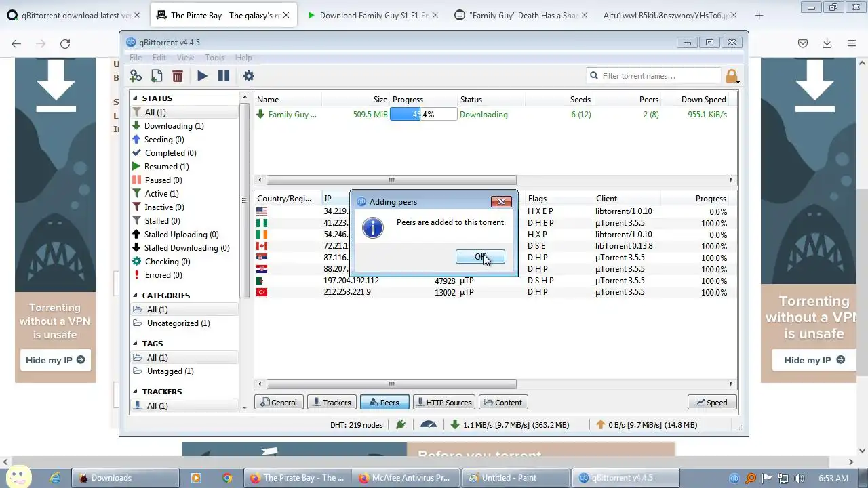Click Hide my IP on left ad
The image size is (868, 488).
[x=55, y=360]
